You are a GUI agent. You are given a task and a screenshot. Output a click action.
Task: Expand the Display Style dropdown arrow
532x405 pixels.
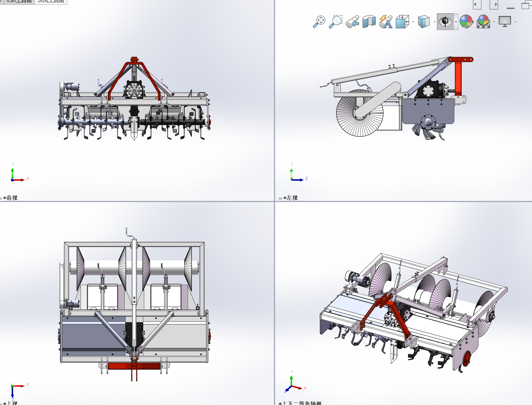tap(434, 22)
